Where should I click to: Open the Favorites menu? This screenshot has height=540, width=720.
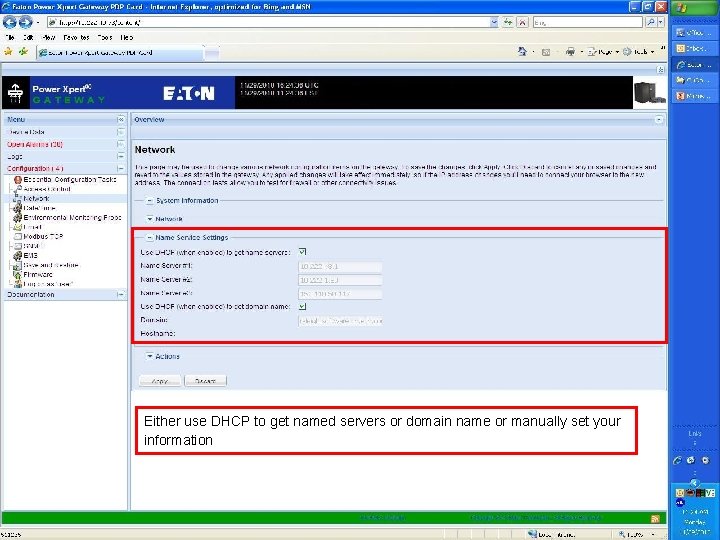click(76, 38)
